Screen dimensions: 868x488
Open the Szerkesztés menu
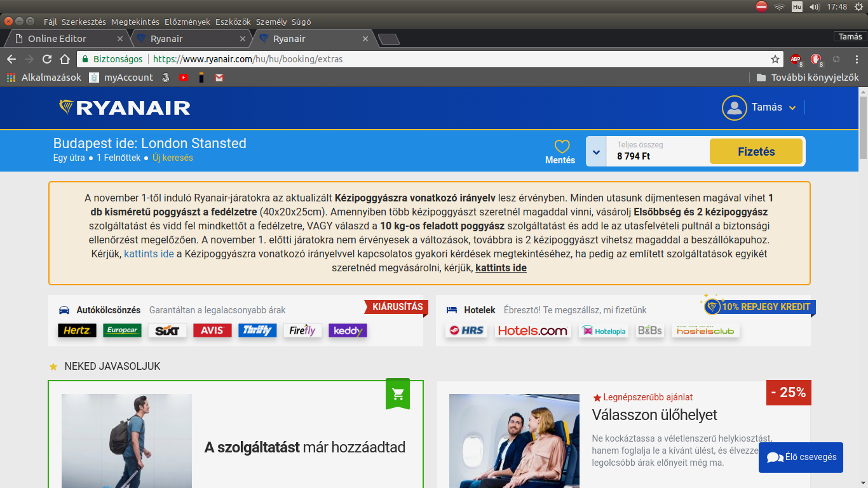click(84, 22)
